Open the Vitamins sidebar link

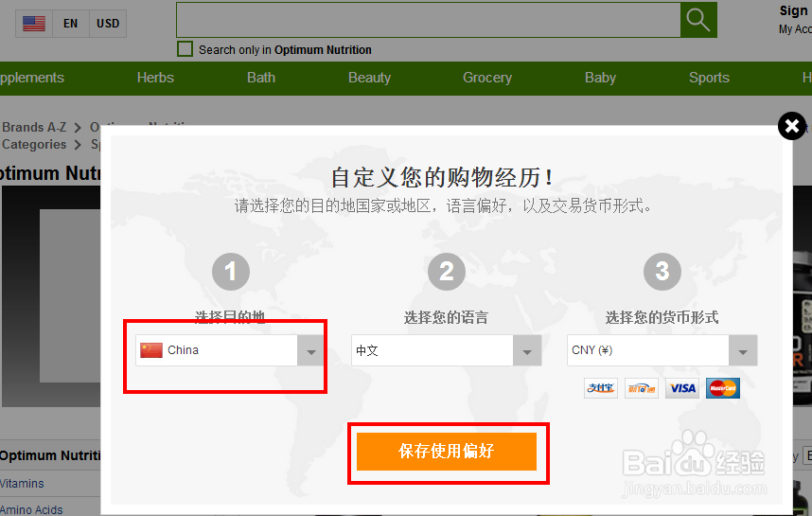tap(22, 484)
